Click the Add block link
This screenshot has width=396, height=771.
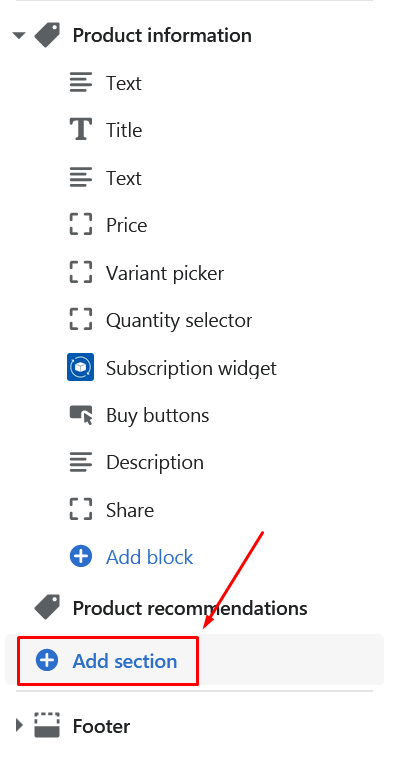click(150, 557)
